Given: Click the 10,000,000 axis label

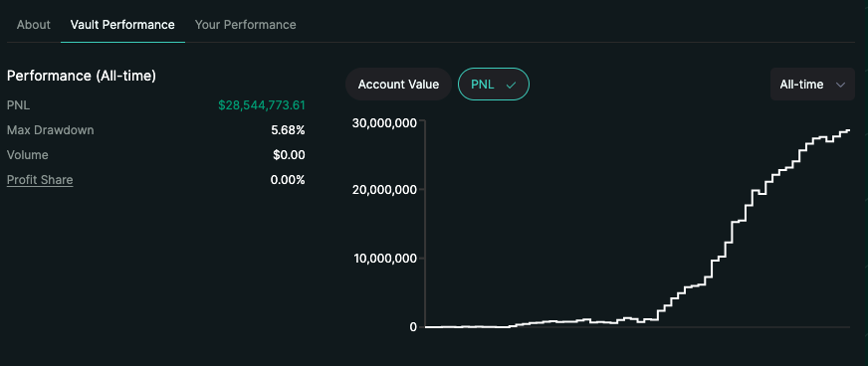Looking at the screenshot, I should click(385, 259).
